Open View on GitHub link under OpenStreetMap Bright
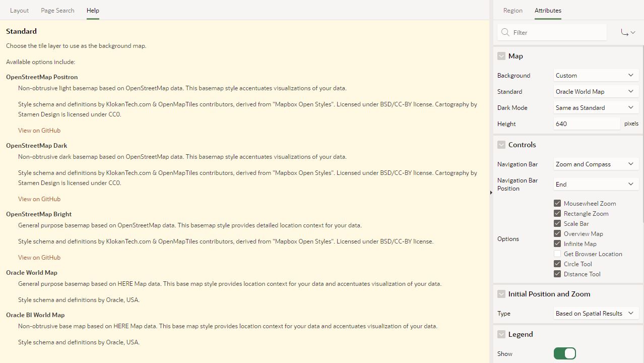 pos(39,257)
